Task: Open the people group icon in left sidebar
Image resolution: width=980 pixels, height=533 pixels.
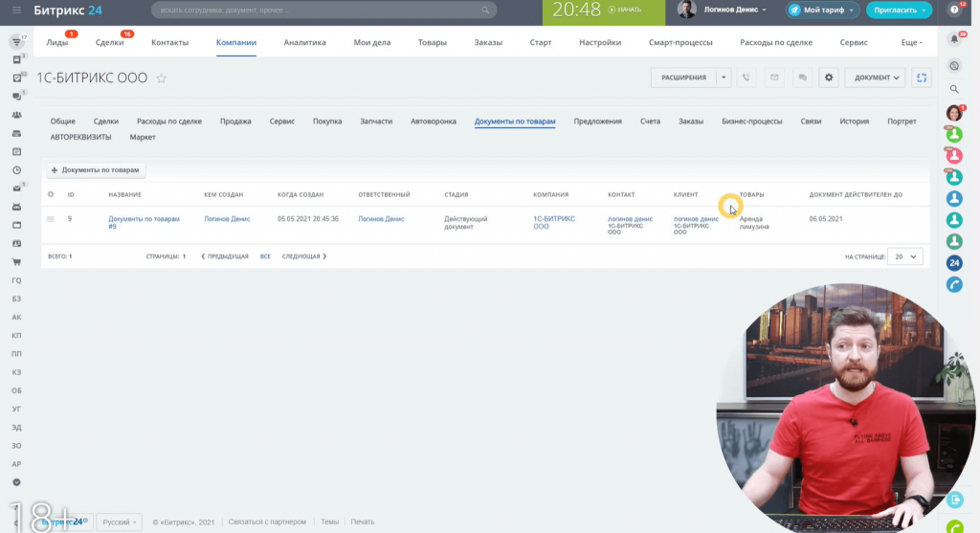Action: (17, 115)
